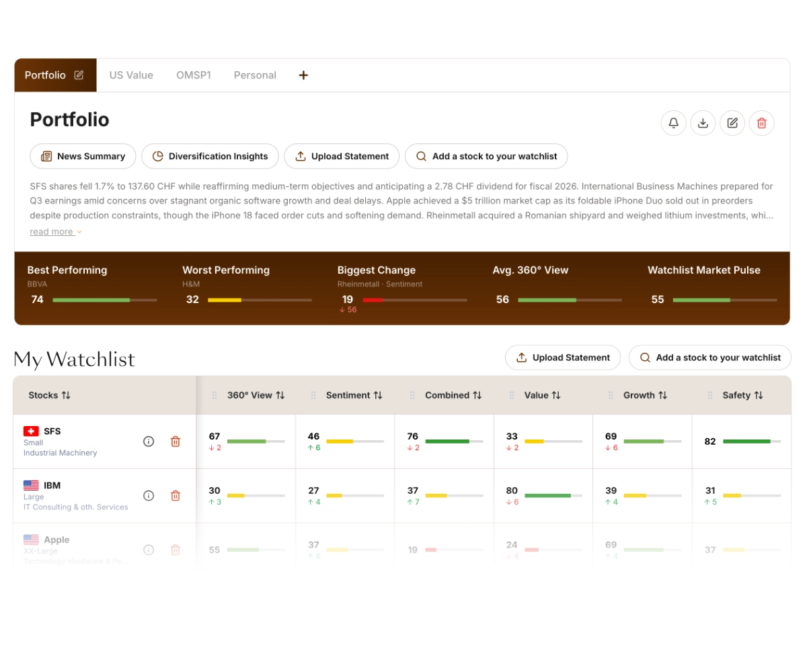The width and height of the screenshot is (807, 672).
Task: Sort by Safety column
Action: coord(759,396)
